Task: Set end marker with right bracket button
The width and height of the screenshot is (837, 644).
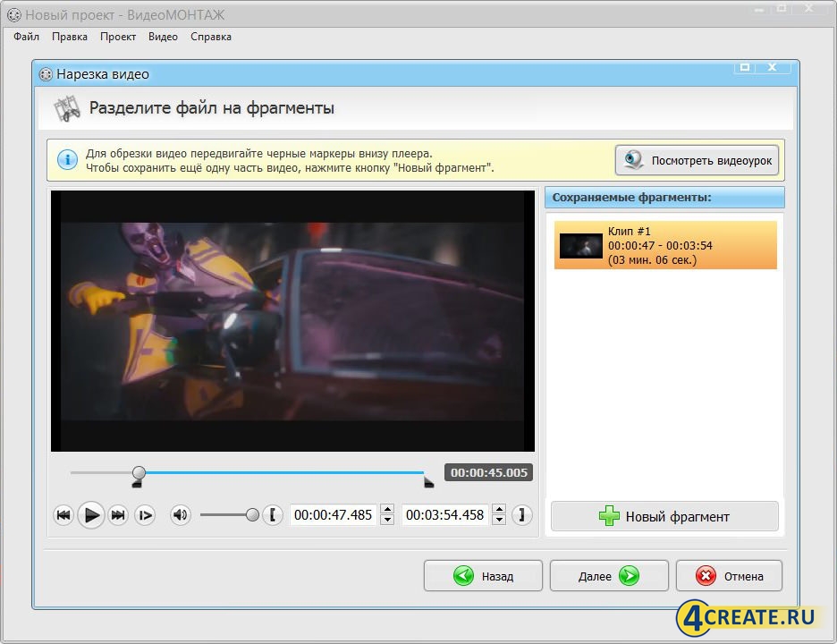Action: (521, 515)
